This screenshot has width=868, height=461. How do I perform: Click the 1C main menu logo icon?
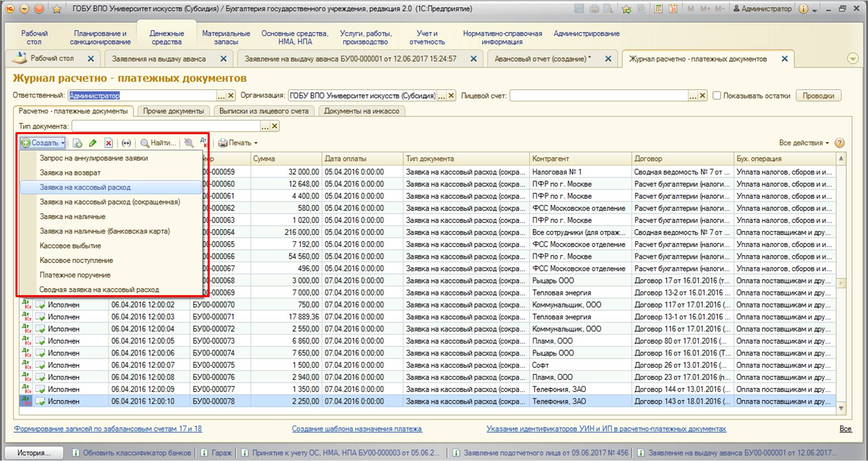(x=10, y=9)
